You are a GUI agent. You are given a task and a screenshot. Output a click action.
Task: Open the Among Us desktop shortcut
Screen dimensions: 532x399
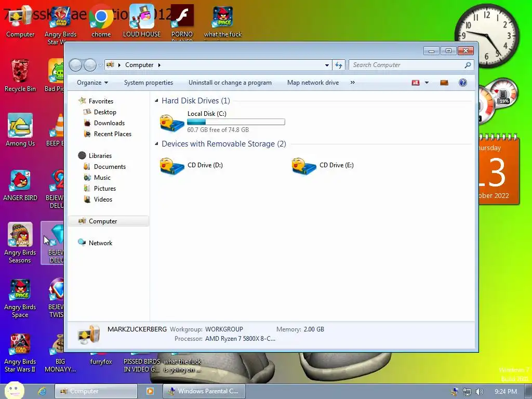tap(20, 130)
